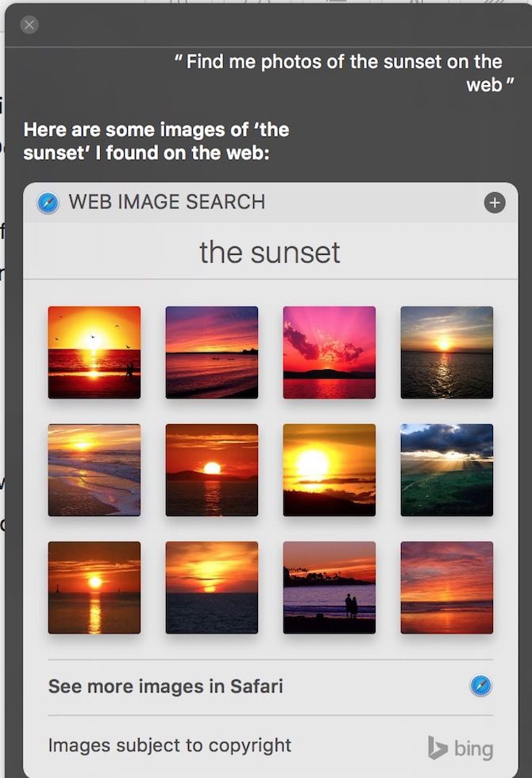532x778 pixels.
Task: Click the Bing logo
Action: (460, 748)
